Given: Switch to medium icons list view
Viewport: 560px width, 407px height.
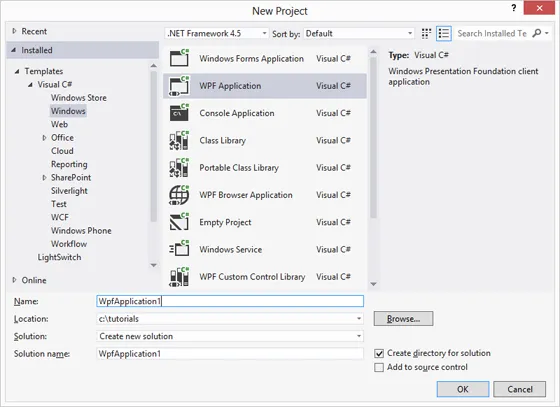Looking at the screenshot, I should pos(444,34).
